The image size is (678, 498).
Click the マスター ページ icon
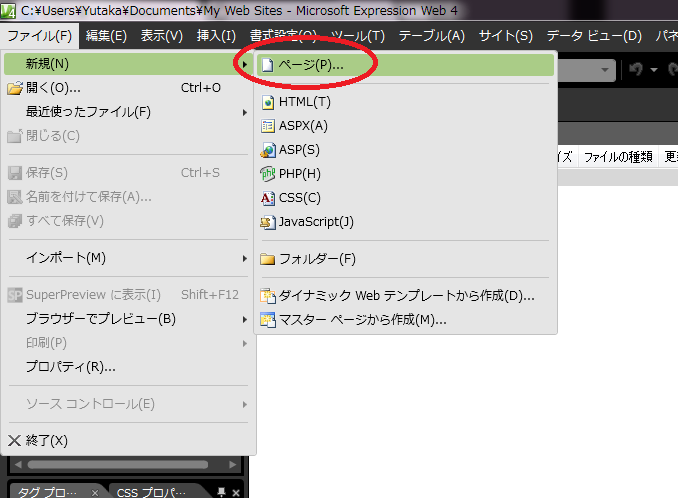(x=268, y=320)
